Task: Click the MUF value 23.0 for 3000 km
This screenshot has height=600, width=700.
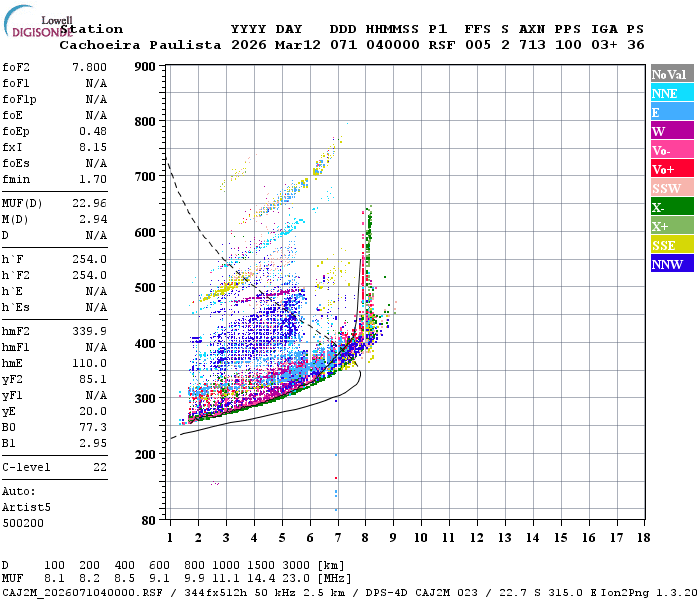Action: 296,579
